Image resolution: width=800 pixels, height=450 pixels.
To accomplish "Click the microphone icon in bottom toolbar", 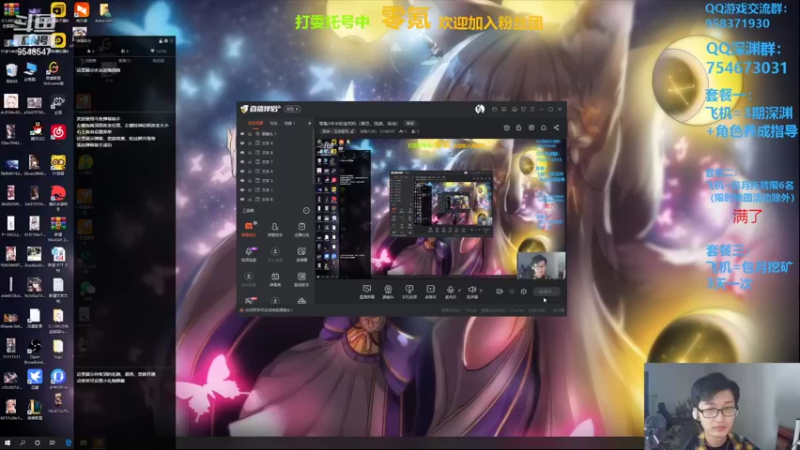I will (451, 289).
